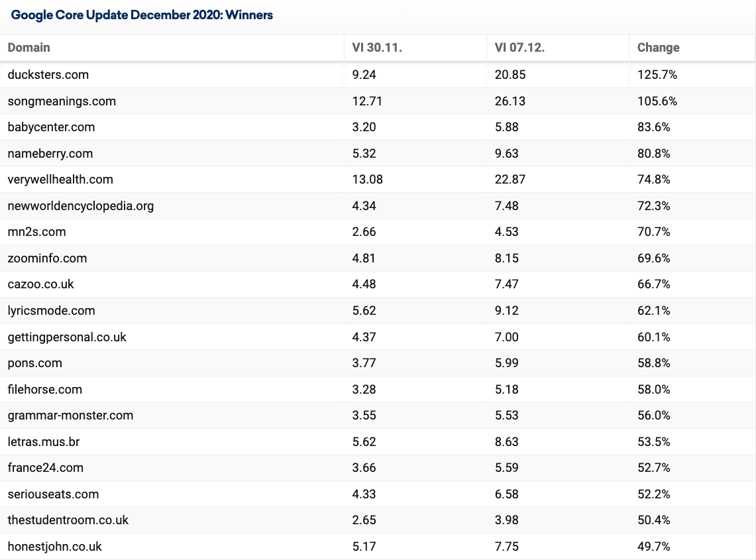Click the 58.8% change value for pons.com
The image size is (756, 560).
pos(654,363)
